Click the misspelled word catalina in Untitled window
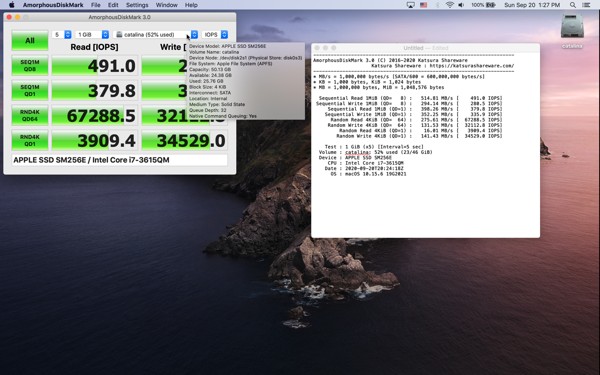Viewport: 600px width, 375px height. click(357, 152)
